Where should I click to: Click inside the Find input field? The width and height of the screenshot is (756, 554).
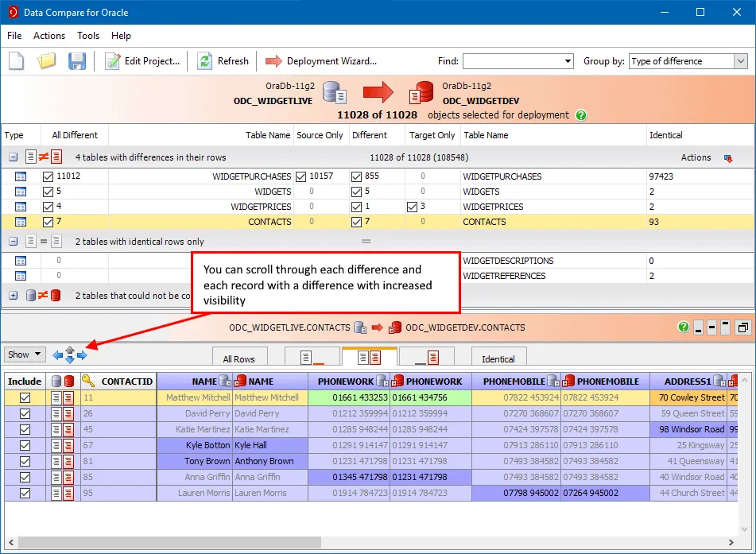pos(512,61)
